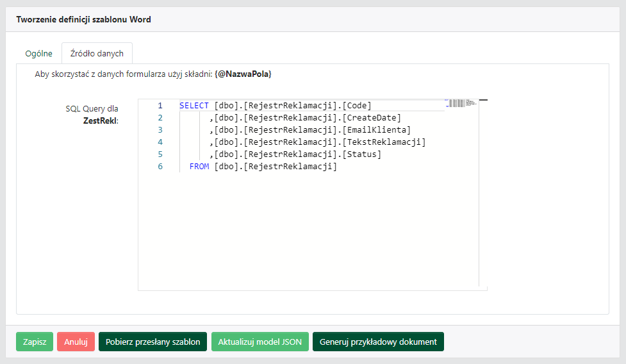Place cursor on [Status] in line 5
Viewport: 626px width, 364px height.
click(x=362, y=154)
